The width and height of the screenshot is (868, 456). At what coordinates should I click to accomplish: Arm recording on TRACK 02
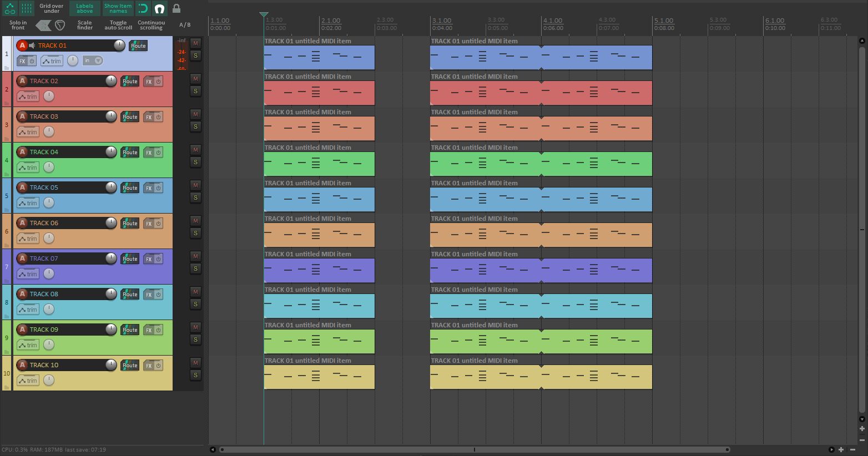pos(22,81)
